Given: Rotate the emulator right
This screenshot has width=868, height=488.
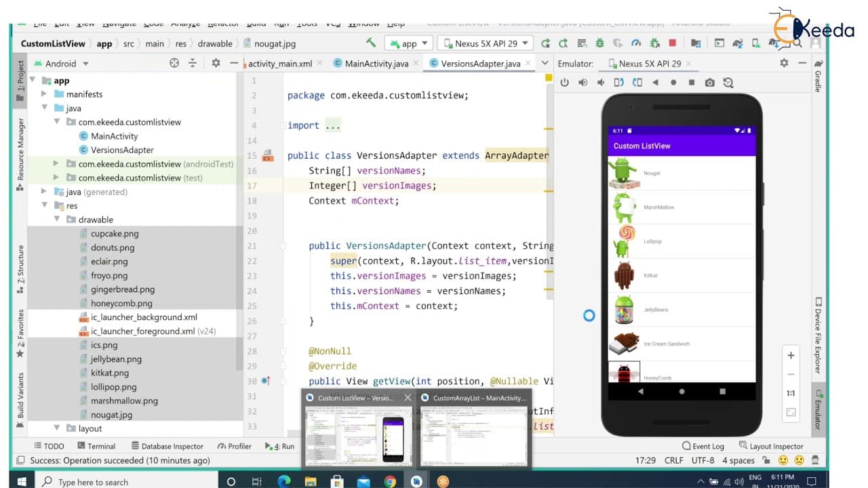Looking at the screenshot, I should (x=637, y=83).
